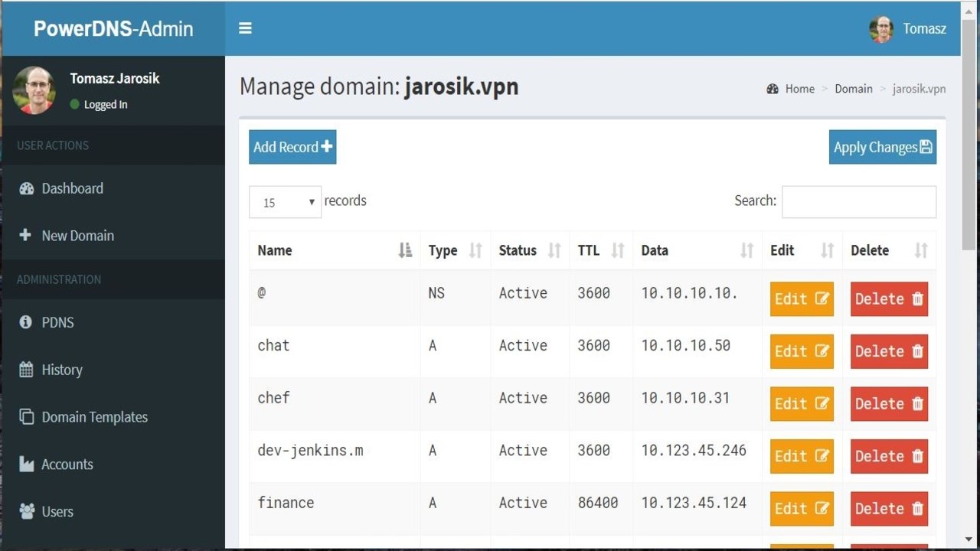Click the Apply Changes button
Viewport: 980px width, 551px height.
tap(882, 147)
